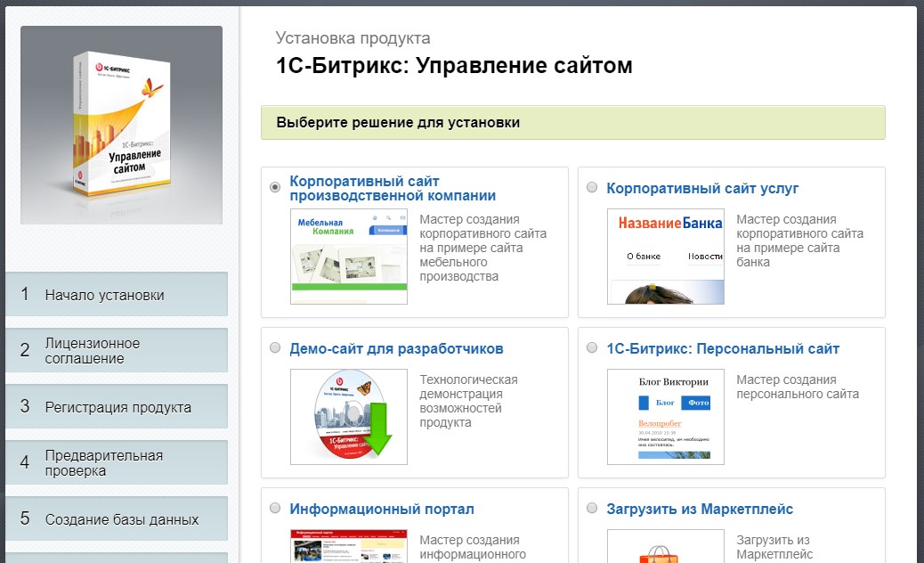Image resolution: width=924 pixels, height=563 pixels.
Task: Select the 1С-Битрикс: Персональный сайт radio button
Action: pos(592,347)
